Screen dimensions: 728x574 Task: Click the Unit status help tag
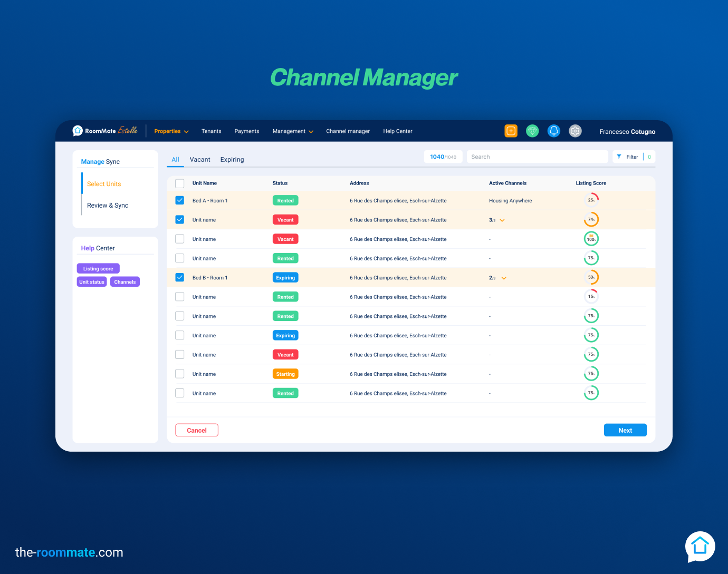click(x=92, y=282)
